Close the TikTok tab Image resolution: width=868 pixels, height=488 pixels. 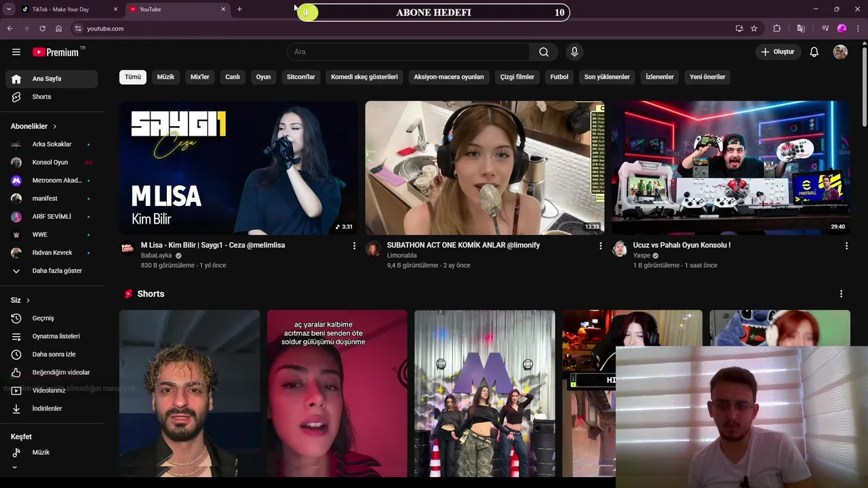click(115, 9)
